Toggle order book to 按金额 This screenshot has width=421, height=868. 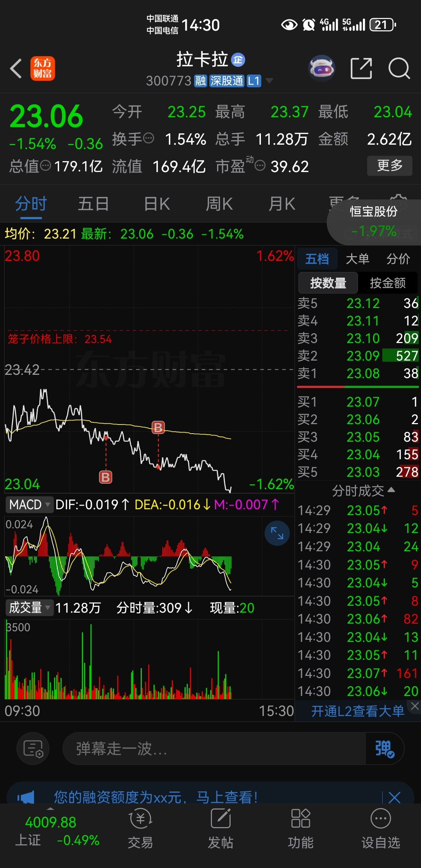coord(388,283)
